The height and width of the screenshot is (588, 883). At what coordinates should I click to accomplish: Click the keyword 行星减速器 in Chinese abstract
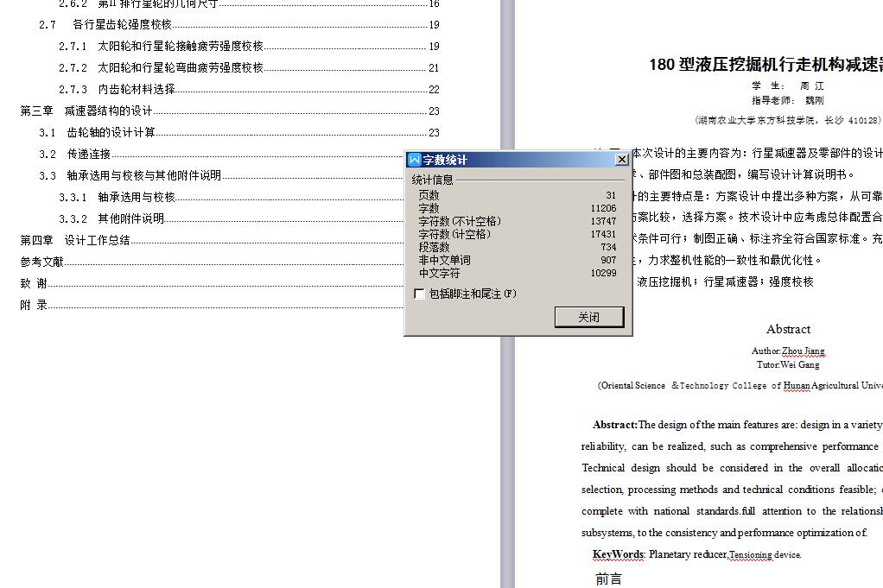(730, 281)
